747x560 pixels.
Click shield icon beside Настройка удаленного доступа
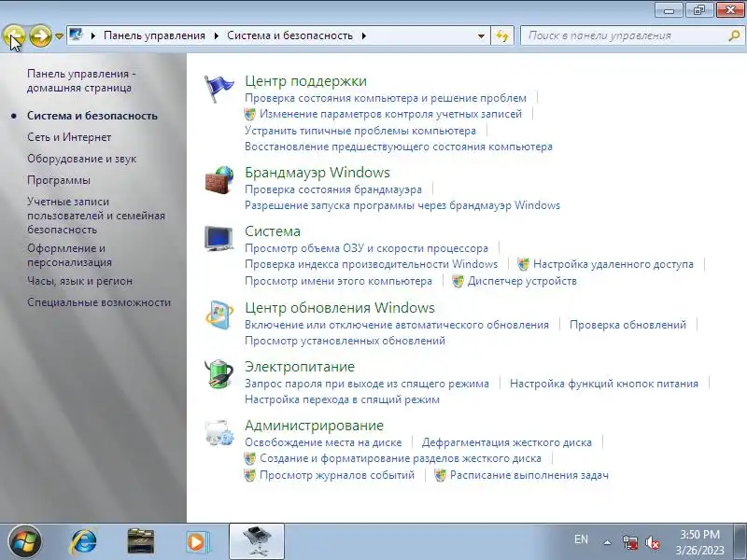coord(523,264)
